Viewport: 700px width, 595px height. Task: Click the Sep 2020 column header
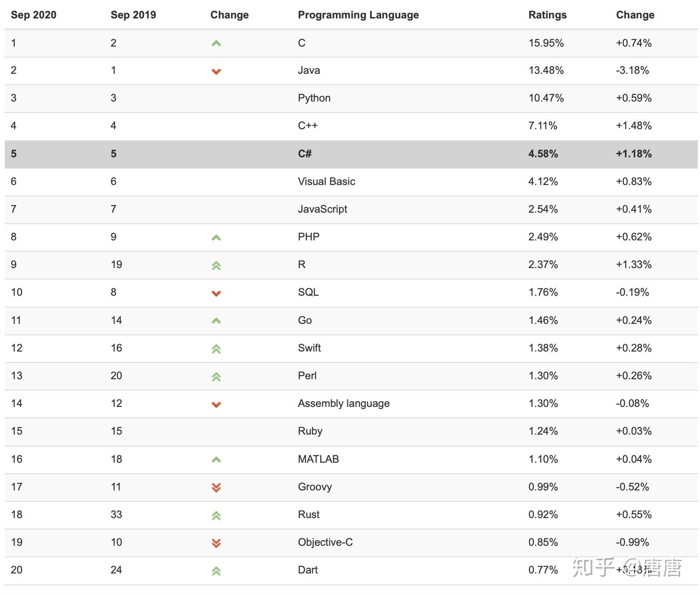[x=33, y=15]
